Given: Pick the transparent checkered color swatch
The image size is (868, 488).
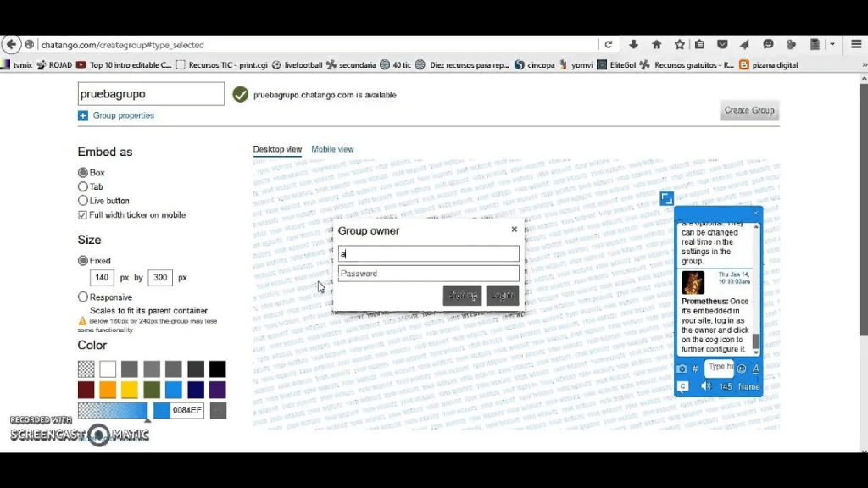Looking at the screenshot, I should tap(86, 369).
